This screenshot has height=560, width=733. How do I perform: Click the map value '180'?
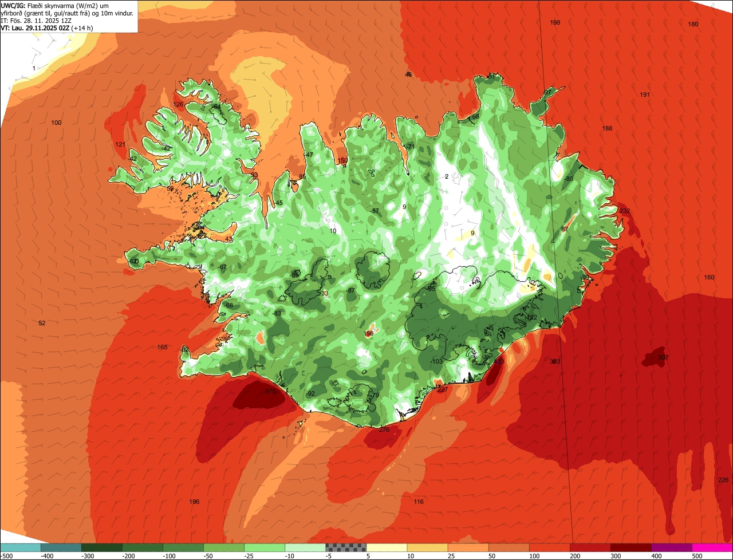pos(693,24)
